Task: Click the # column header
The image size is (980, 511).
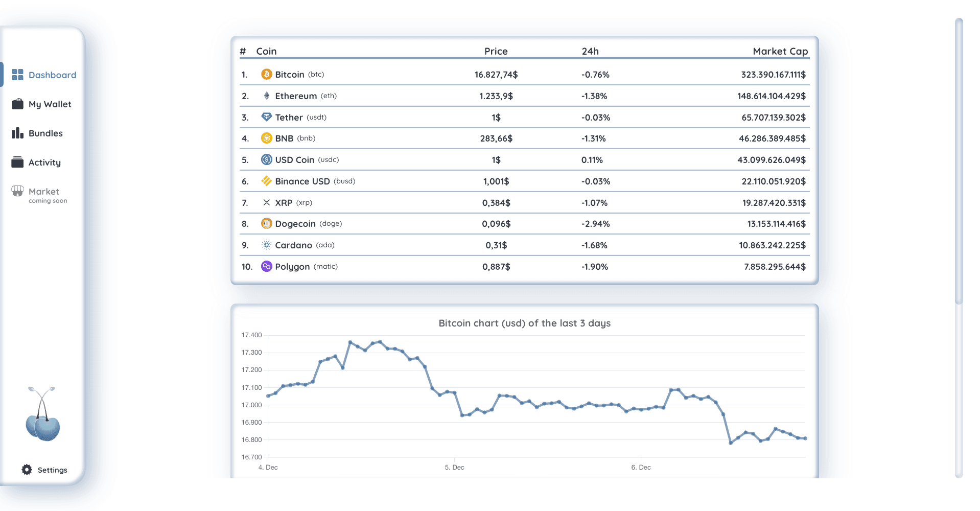Action: pos(243,51)
